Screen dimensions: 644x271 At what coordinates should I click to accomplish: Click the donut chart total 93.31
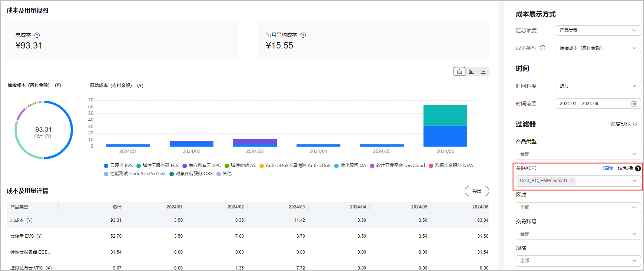pos(43,130)
